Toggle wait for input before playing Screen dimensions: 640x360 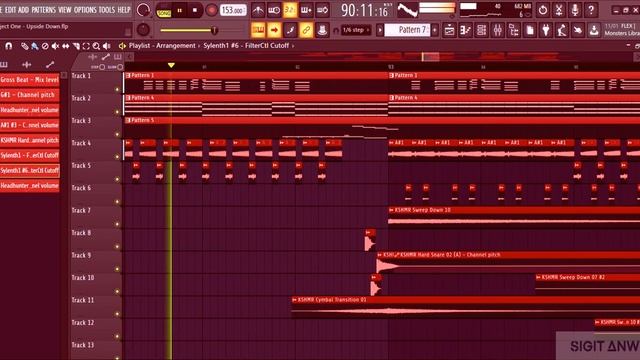click(x=274, y=10)
